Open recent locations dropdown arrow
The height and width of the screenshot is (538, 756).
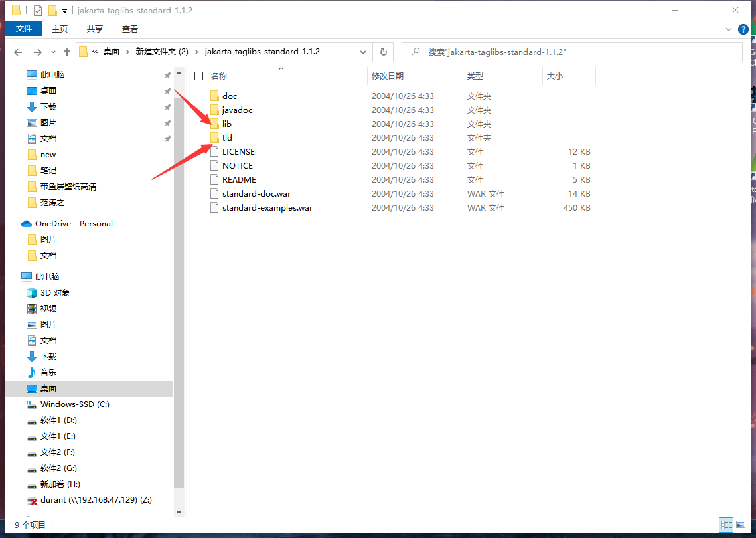coord(53,52)
